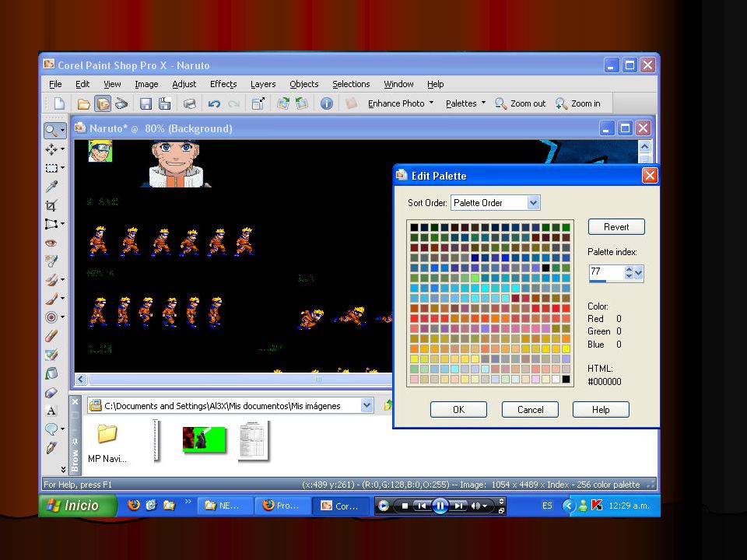Click Revert in Edit Palette dialog

coord(616,226)
